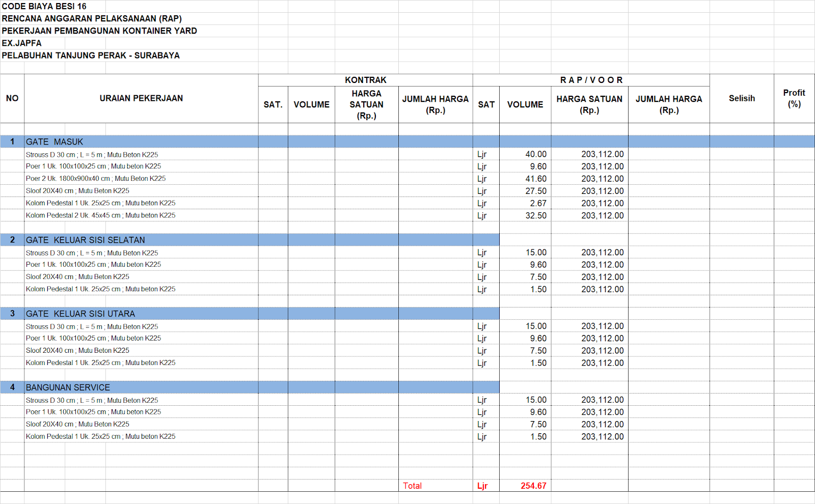The image size is (815, 504).
Task: Select the 'BANGUNAN SERVICE' section row
Action: (x=250, y=387)
